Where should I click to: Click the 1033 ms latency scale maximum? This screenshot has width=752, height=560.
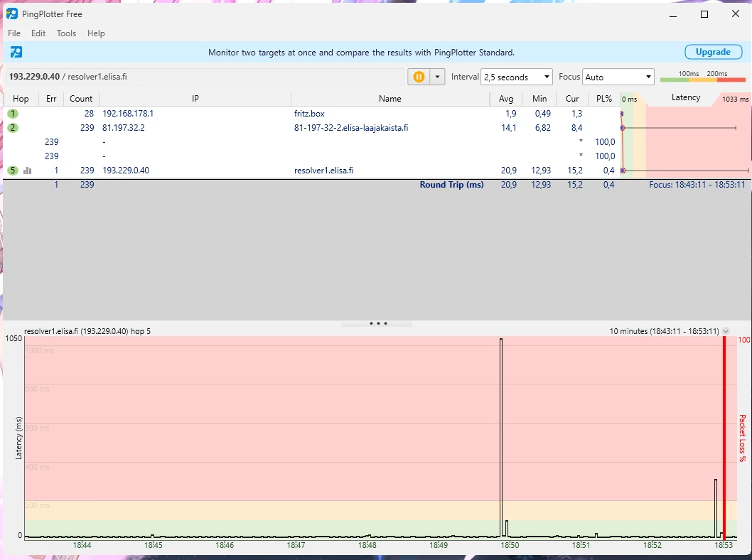(735, 99)
